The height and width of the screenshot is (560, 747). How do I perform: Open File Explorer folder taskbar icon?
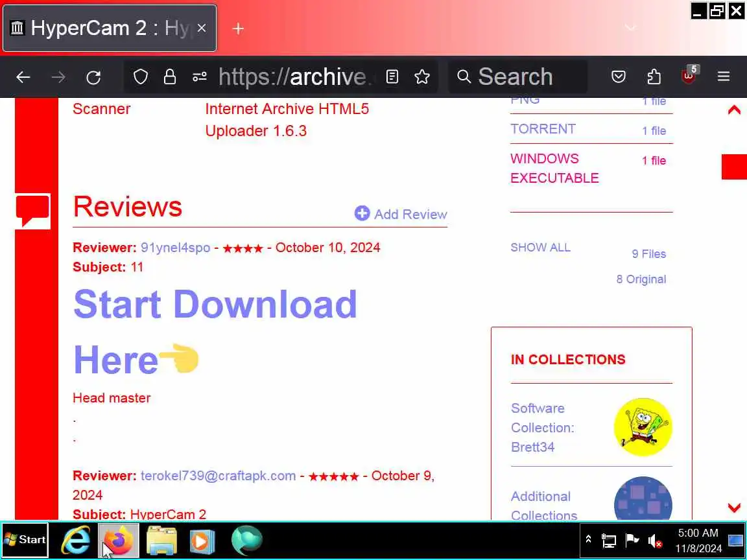(161, 541)
